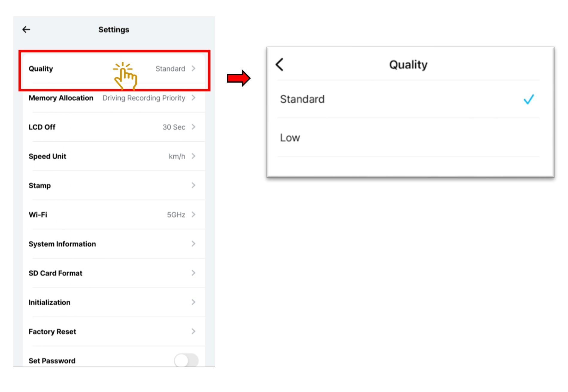Select the Standard quality option
This screenshot has width=568, height=392.
pyautogui.click(x=302, y=99)
